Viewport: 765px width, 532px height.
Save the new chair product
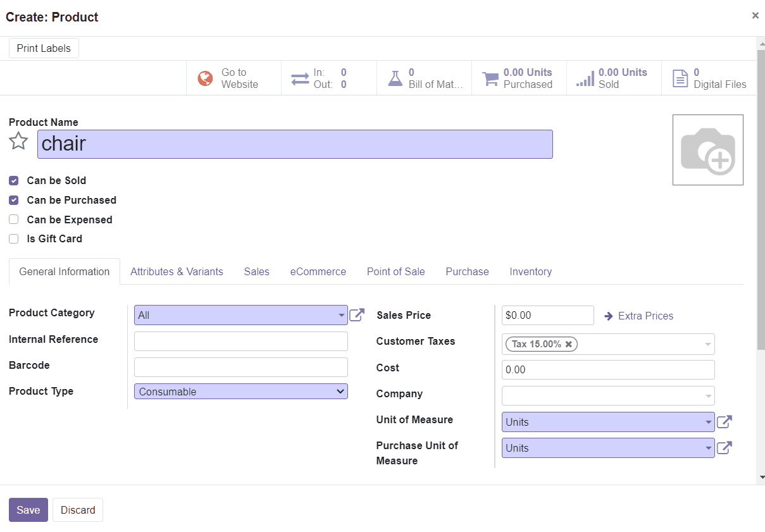tap(28, 510)
